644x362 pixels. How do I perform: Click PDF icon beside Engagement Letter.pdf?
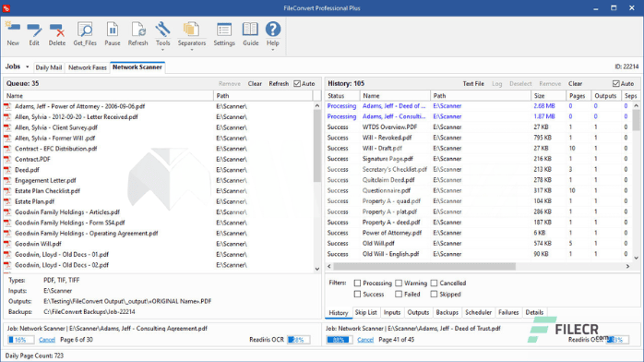(x=7, y=180)
